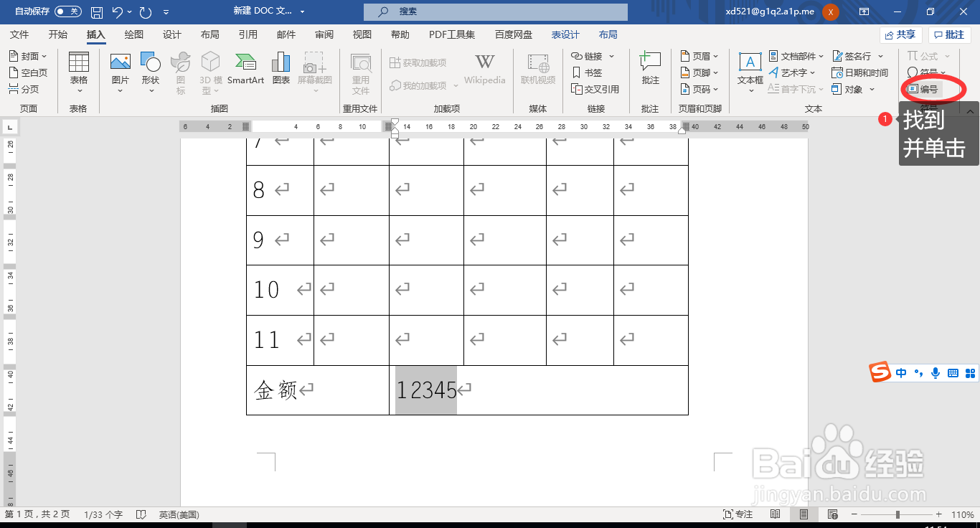Open the 表格 Table insert menu
980x528 pixels.
click(x=79, y=73)
